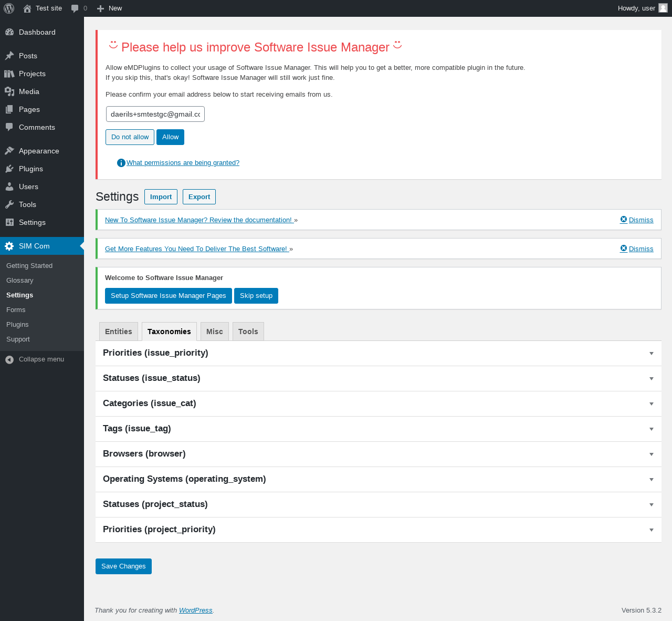Click the Settings sliders icon in sidebar
The width and height of the screenshot is (672, 621).
click(x=9, y=222)
